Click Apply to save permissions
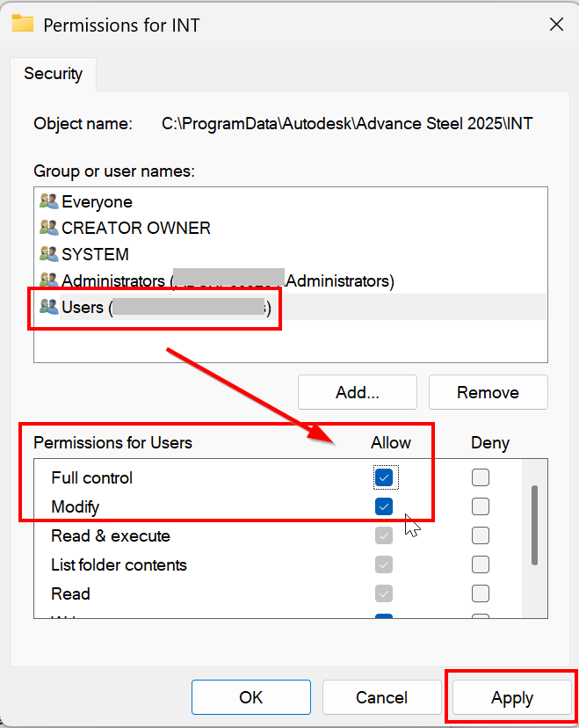This screenshot has width=579, height=728. (x=512, y=698)
